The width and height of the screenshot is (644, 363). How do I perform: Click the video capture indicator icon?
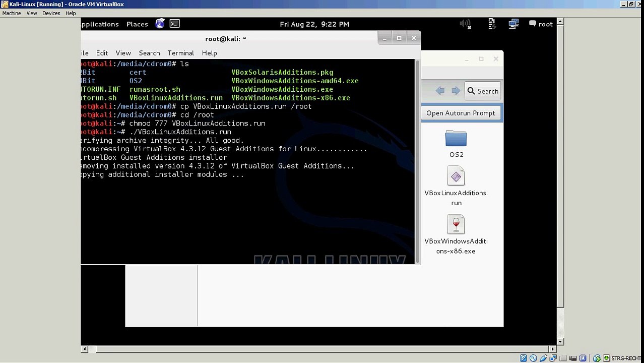[573, 358]
